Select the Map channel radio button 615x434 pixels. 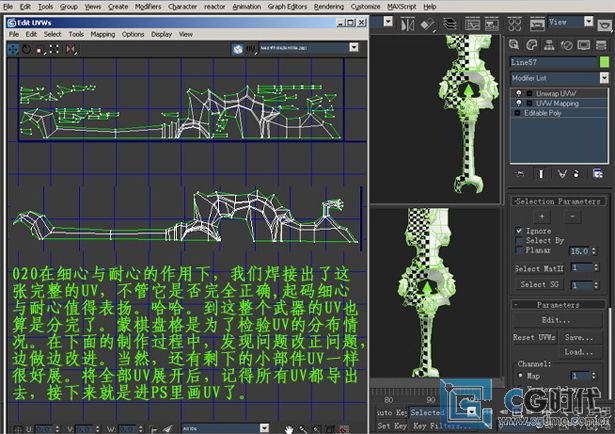point(520,375)
